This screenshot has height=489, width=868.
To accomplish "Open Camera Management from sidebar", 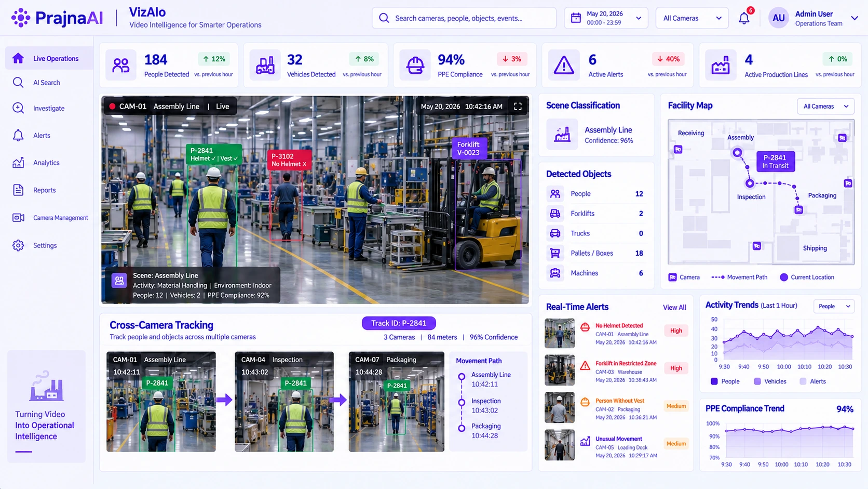I will 50,218.
